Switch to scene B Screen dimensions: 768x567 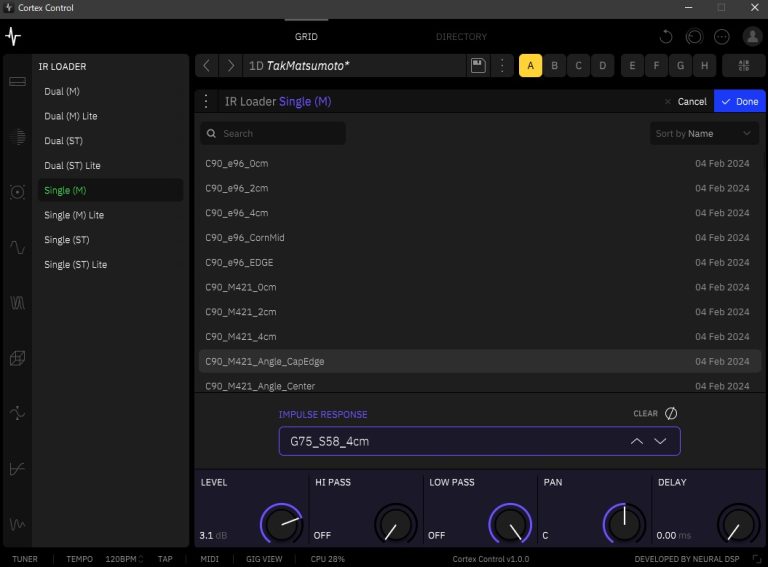[x=554, y=66]
